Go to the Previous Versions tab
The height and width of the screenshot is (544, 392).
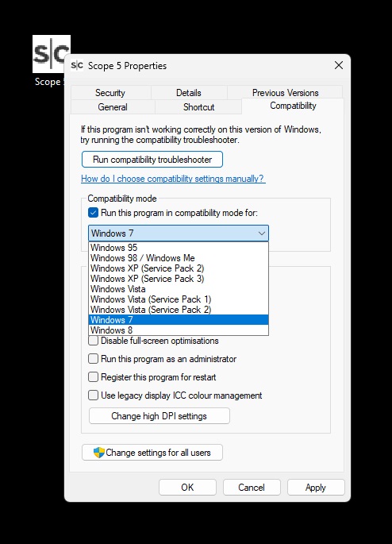[285, 93]
